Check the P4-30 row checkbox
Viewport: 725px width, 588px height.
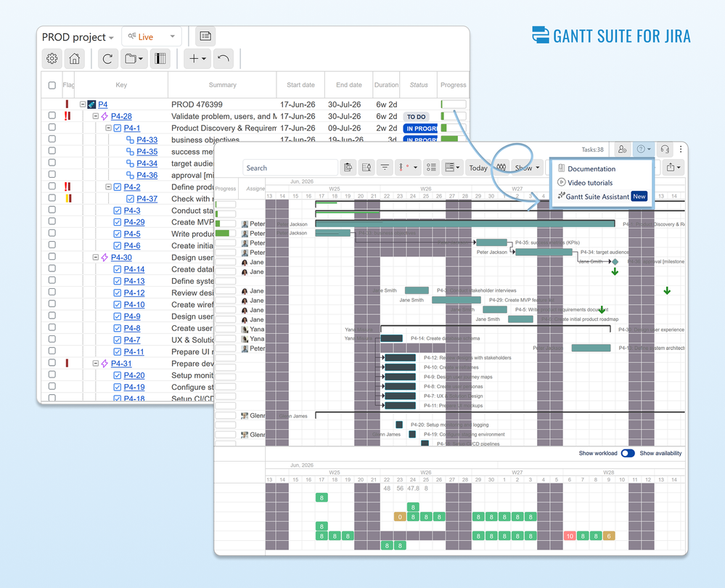[x=52, y=257]
